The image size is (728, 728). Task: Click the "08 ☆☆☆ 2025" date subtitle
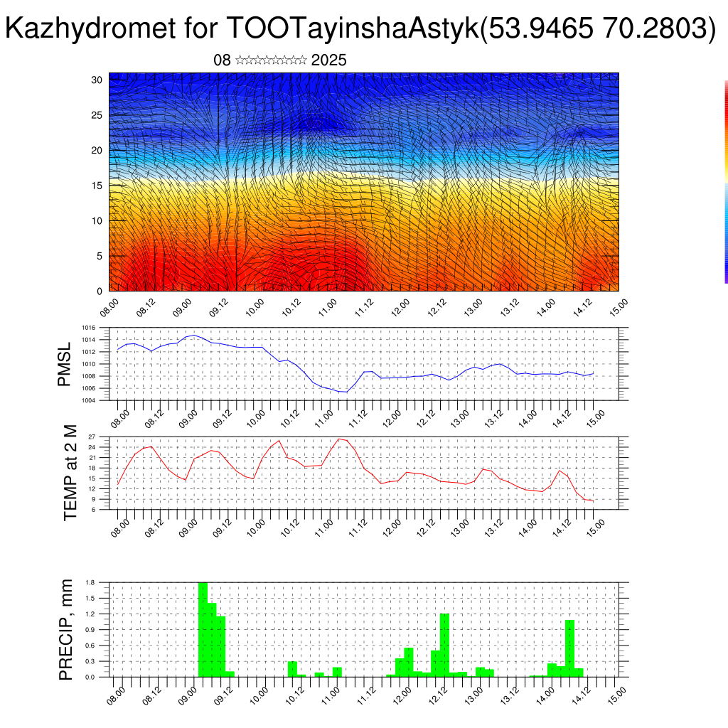point(280,60)
